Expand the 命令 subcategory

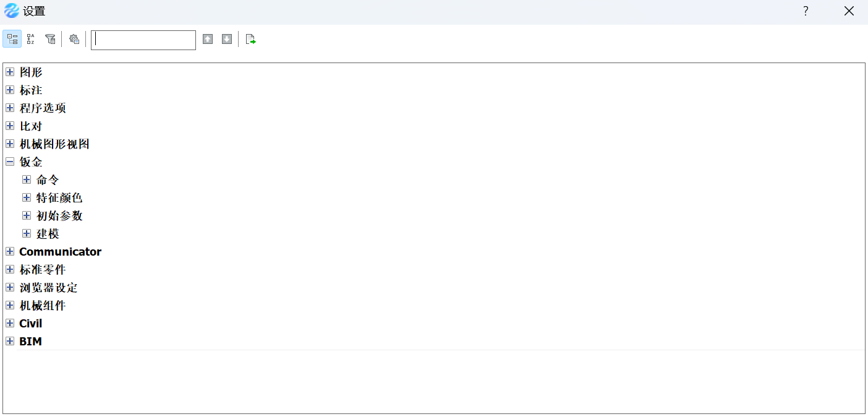pos(27,179)
